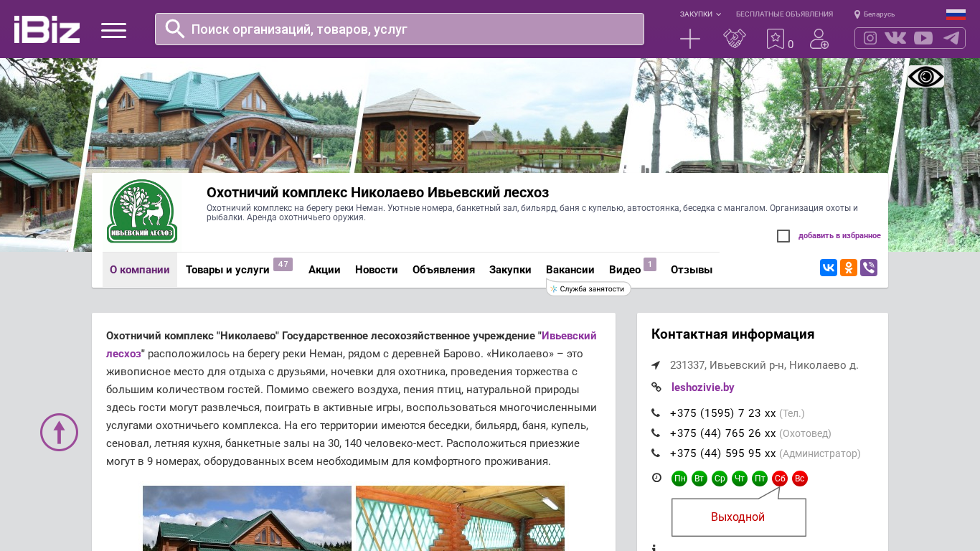Click БЕСПЛАТНЫЕ ОБЪЯВЛЕНИЯ link
This screenshot has width=980, height=551.
coord(784,14)
